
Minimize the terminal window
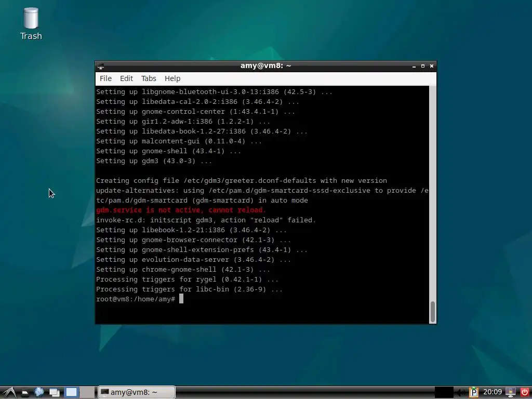pyautogui.click(x=414, y=66)
